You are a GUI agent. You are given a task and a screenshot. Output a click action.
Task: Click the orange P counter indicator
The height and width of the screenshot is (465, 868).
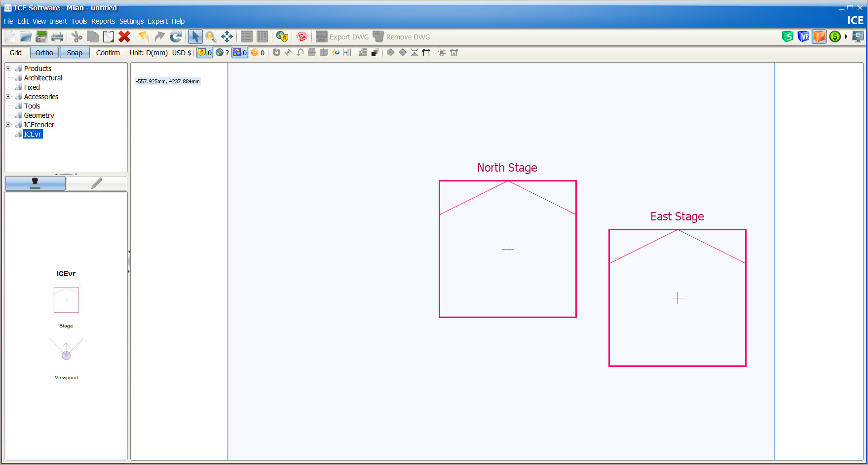(258, 53)
